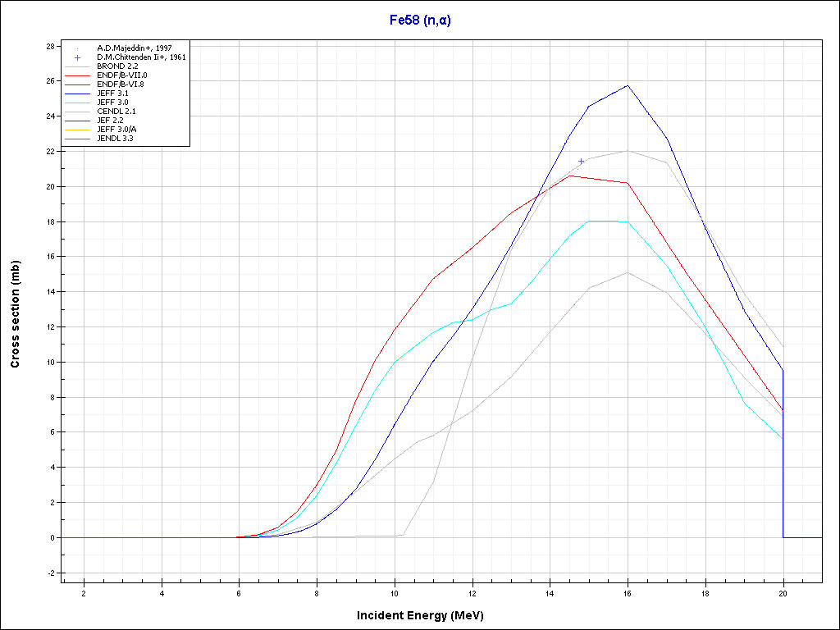This screenshot has width=840, height=630.
Task: Click the y-axis tick label 28
Action: 50,46
